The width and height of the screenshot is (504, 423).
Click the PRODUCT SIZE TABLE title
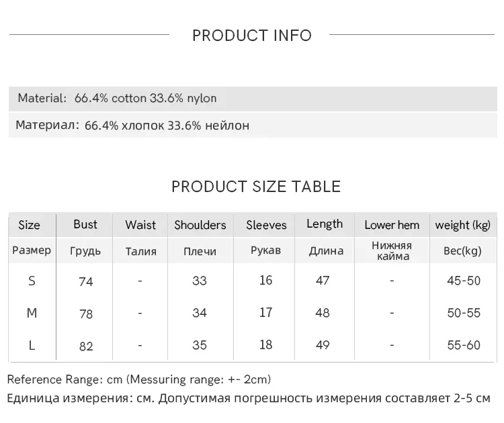point(256,187)
